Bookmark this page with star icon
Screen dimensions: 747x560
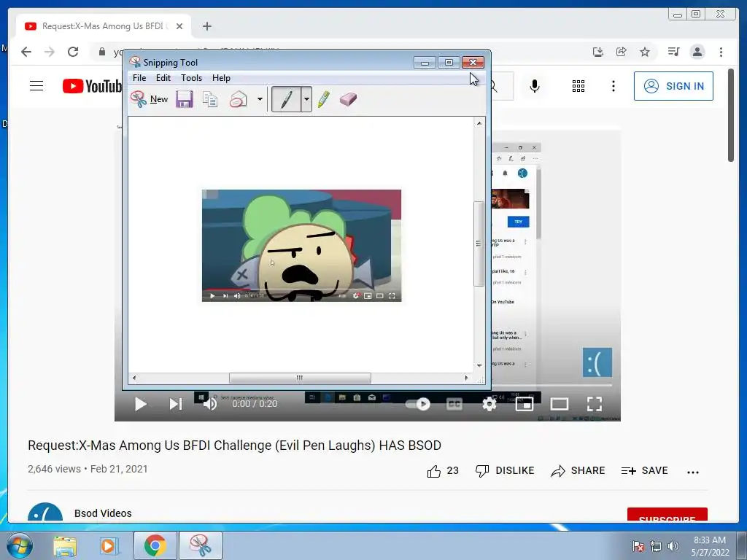point(645,52)
